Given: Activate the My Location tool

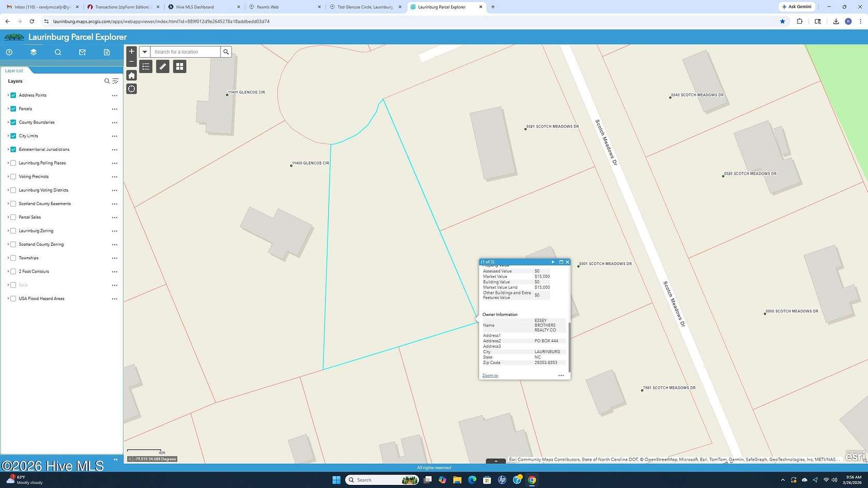Looking at the screenshot, I should tap(132, 88).
